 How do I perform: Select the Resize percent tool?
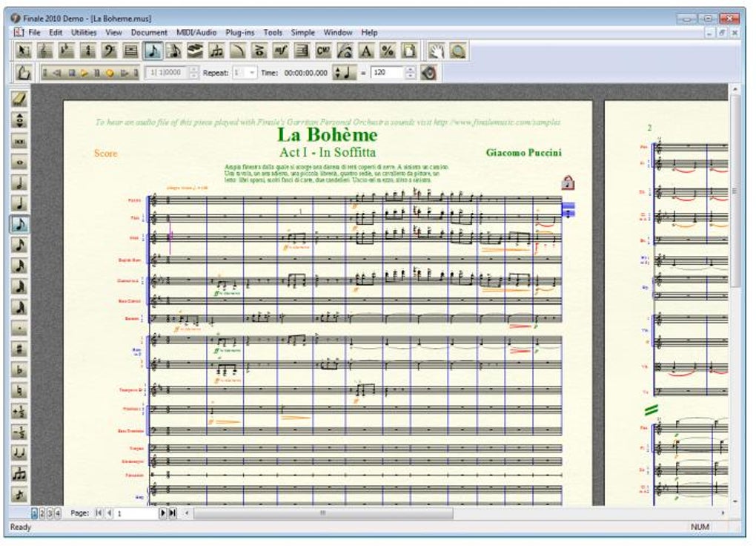tap(388, 50)
